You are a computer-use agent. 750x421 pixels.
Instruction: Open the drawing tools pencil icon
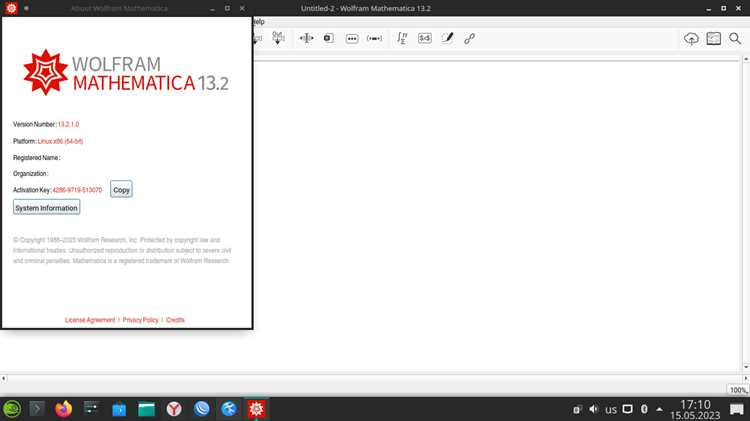coord(447,38)
